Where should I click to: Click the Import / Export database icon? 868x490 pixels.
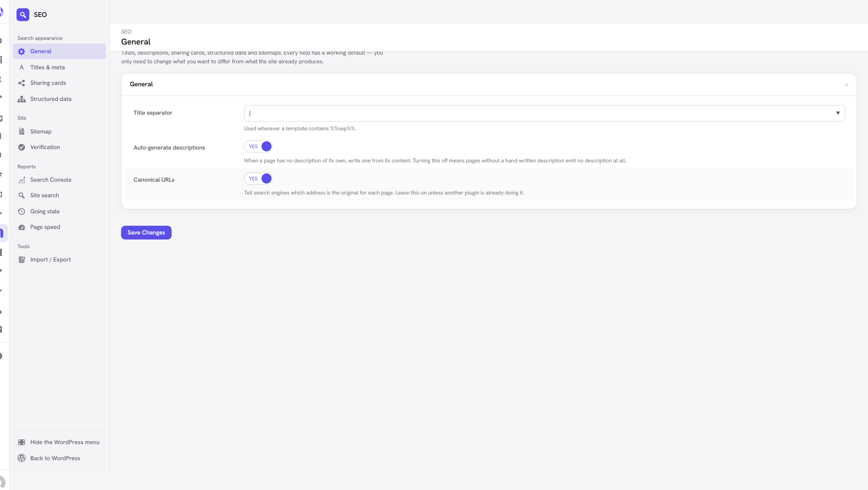[x=22, y=259]
